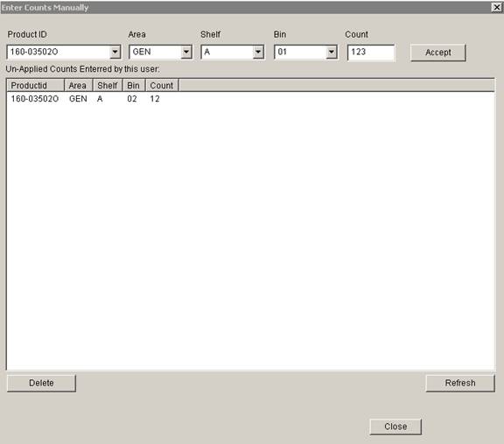
Task: Expand the Area dropdown arrow
Action: point(186,52)
